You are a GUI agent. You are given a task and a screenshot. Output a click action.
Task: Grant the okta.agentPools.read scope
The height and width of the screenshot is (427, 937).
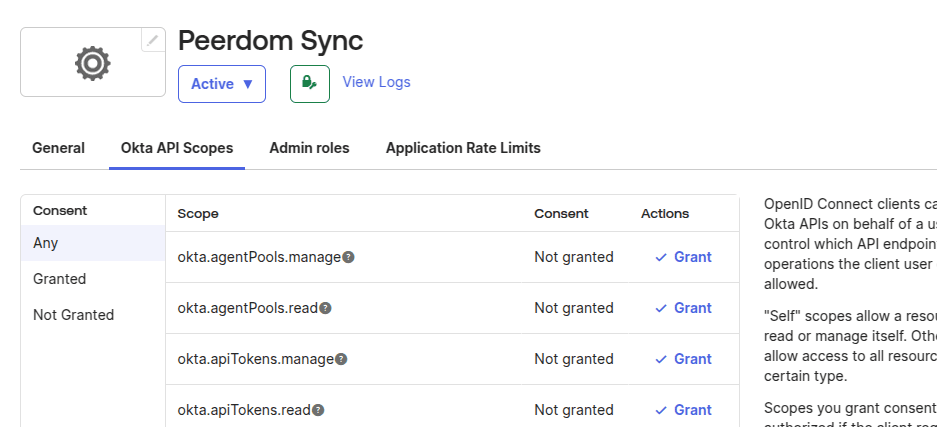click(684, 308)
